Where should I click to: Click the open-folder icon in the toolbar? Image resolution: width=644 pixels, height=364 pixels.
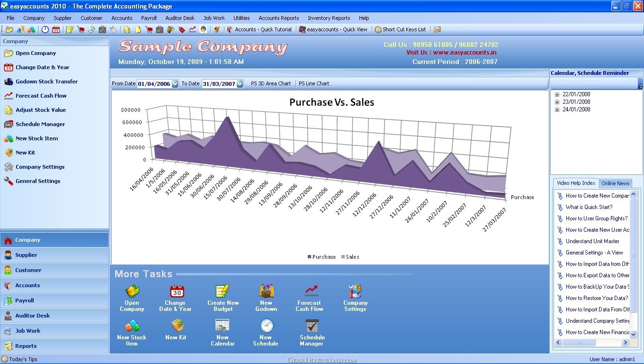pyautogui.click(x=9, y=29)
